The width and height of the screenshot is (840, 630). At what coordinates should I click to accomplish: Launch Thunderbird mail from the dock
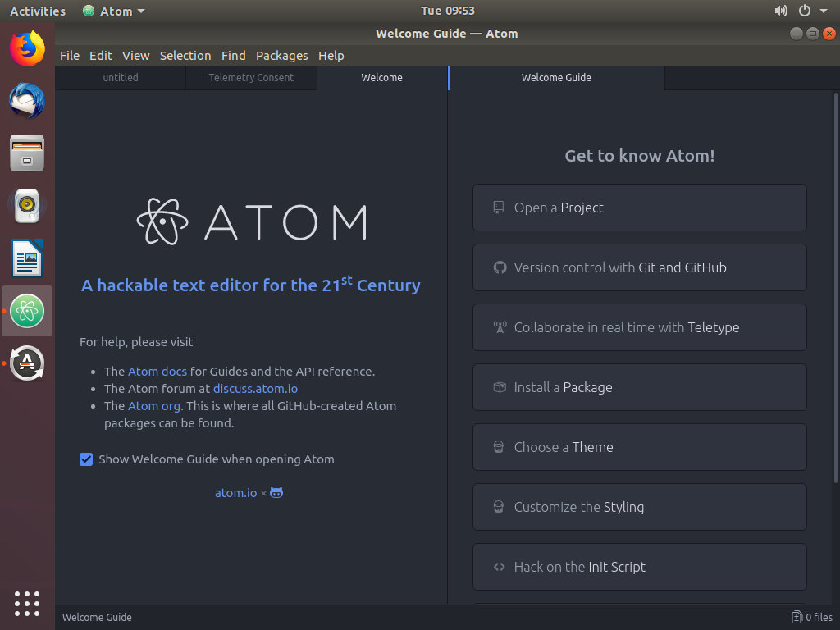click(27, 101)
